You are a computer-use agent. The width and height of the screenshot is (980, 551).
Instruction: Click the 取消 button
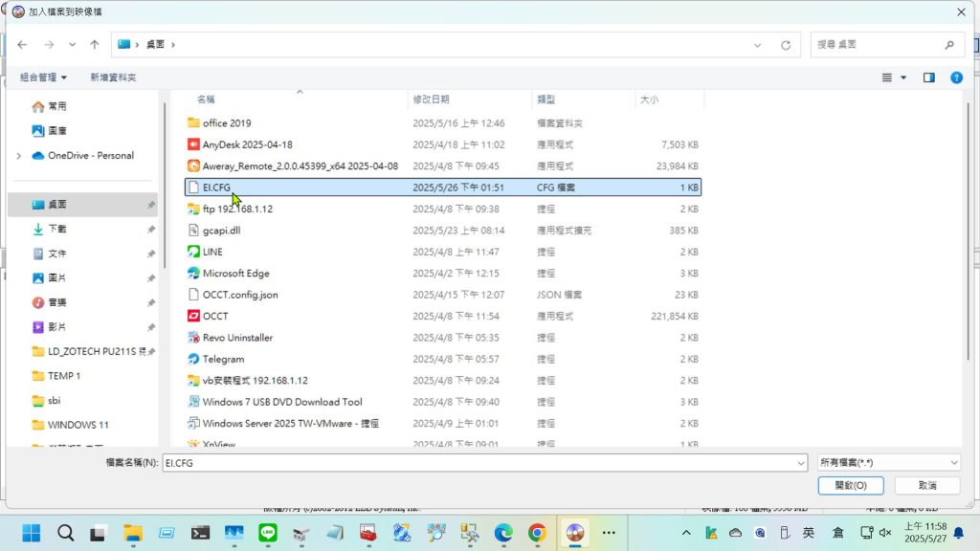click(925, 486)
